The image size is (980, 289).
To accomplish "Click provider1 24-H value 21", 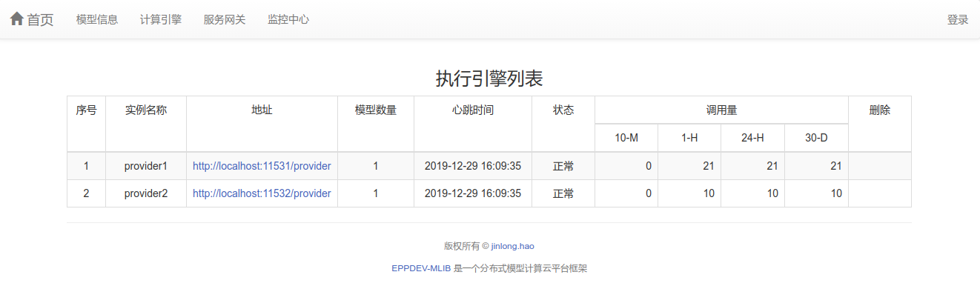I will click(x=752, y=166).
